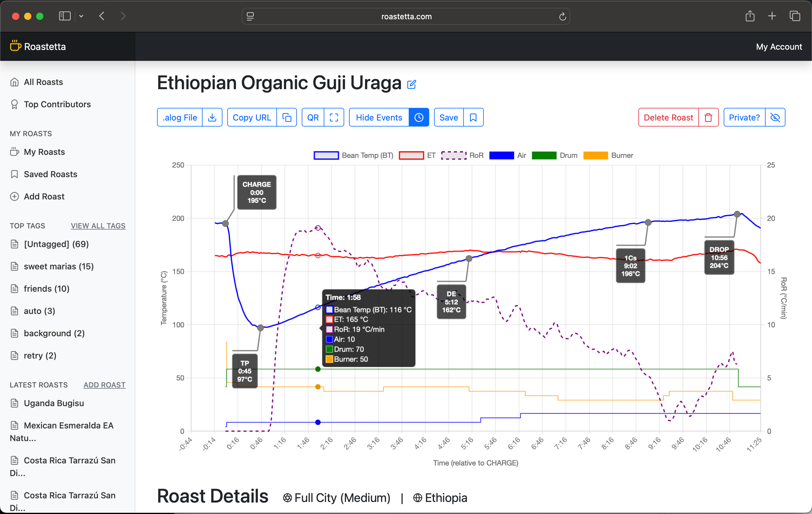Expand View All Tags list
The width and height of the screenshot is (812, 514).
point(98,226)
